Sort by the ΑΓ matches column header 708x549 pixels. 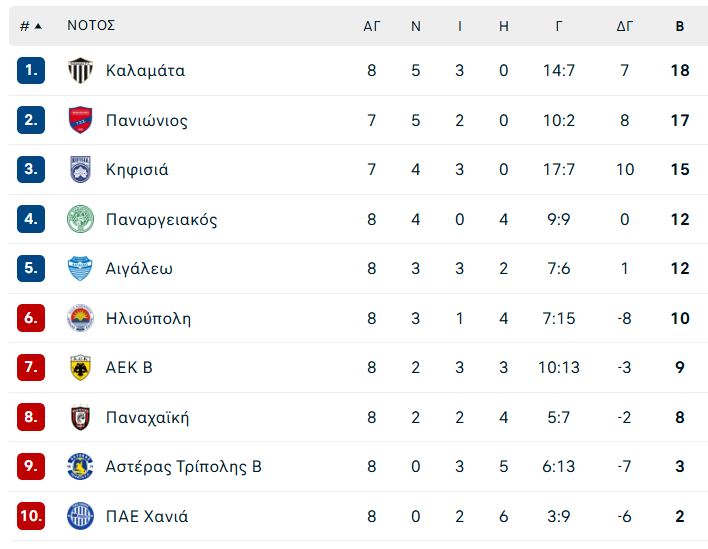(x=372, y=26)
